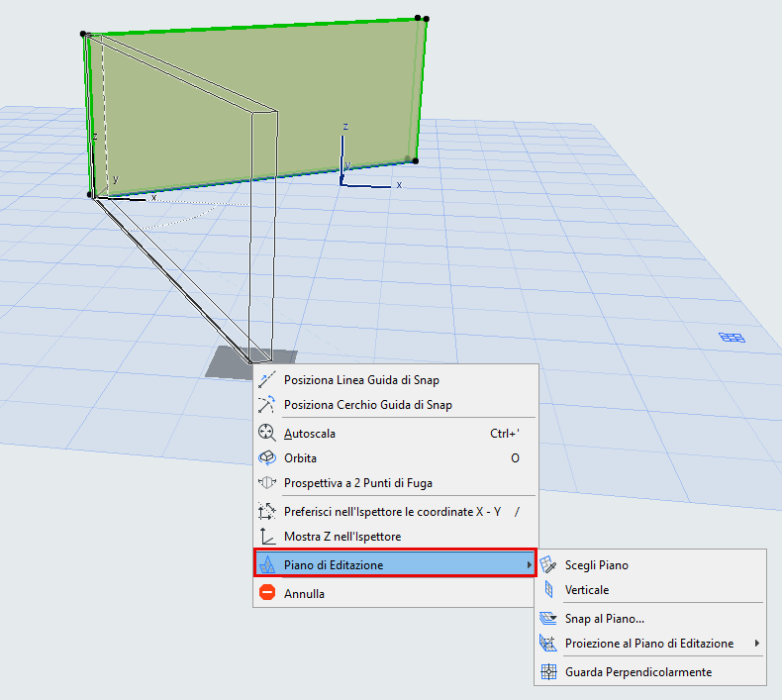This screenshot has height=700, width=782.
Task: Click the two-point perspective icon
Action: (267, 482)
